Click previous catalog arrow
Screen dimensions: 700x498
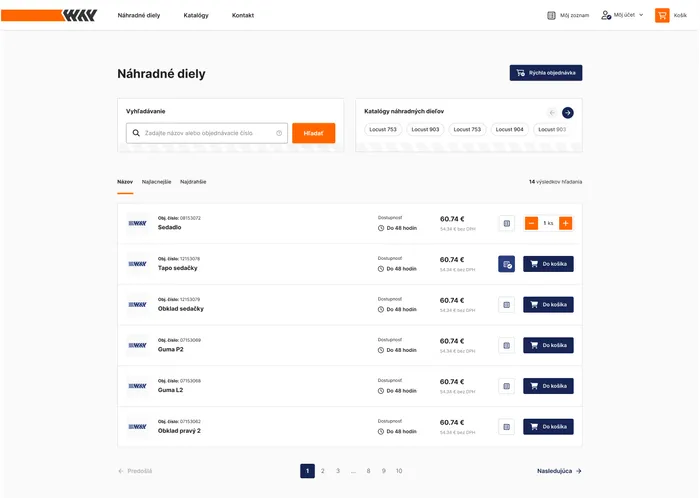(552, 113)
